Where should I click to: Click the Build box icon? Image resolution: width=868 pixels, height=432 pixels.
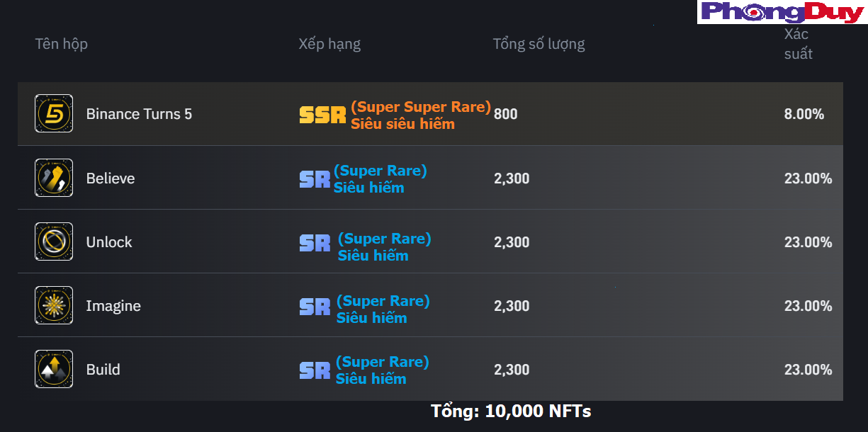pos(54,369)
